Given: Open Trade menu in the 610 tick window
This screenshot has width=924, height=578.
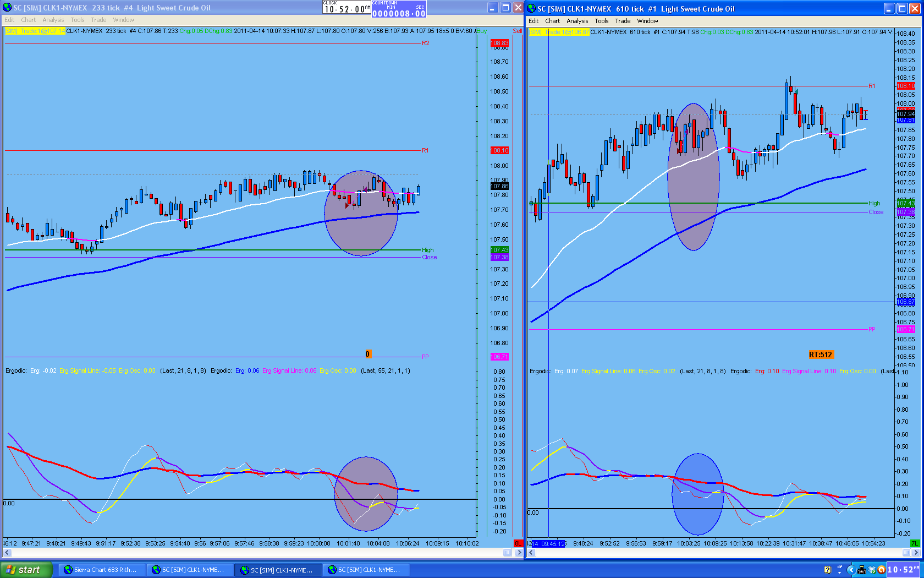Looking at the screenshot, I should coord(623,21).
